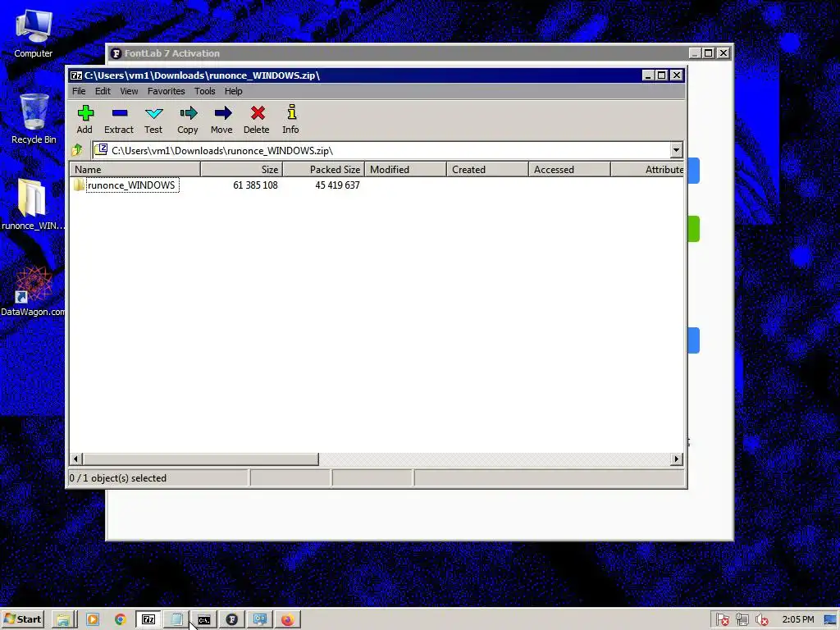The height and width of the screenshot is (630, 840).
Task: Click the green button in FontLab window
Action: click(x=694, y=229)
